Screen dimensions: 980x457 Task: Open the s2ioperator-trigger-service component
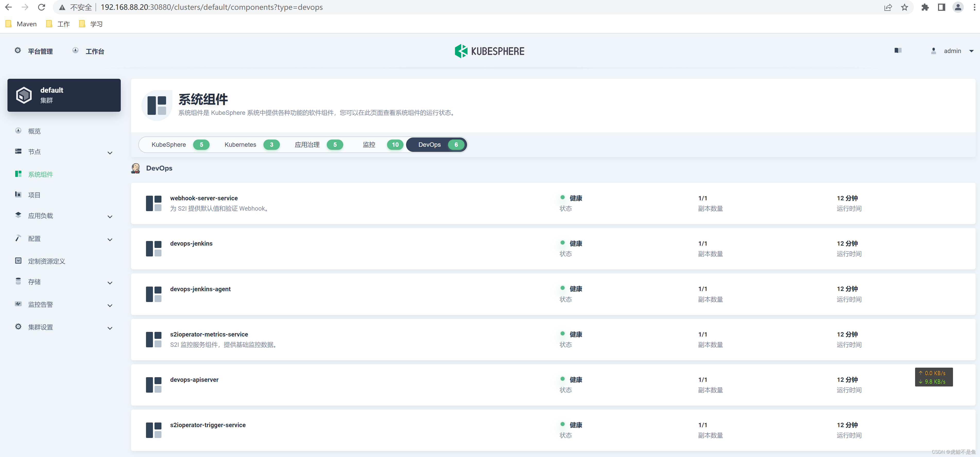pyautogui.click(x=553, y=430)
